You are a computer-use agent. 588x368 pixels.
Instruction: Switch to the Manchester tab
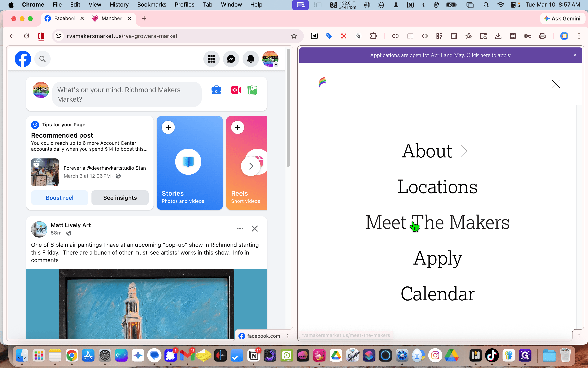point(112,18)
